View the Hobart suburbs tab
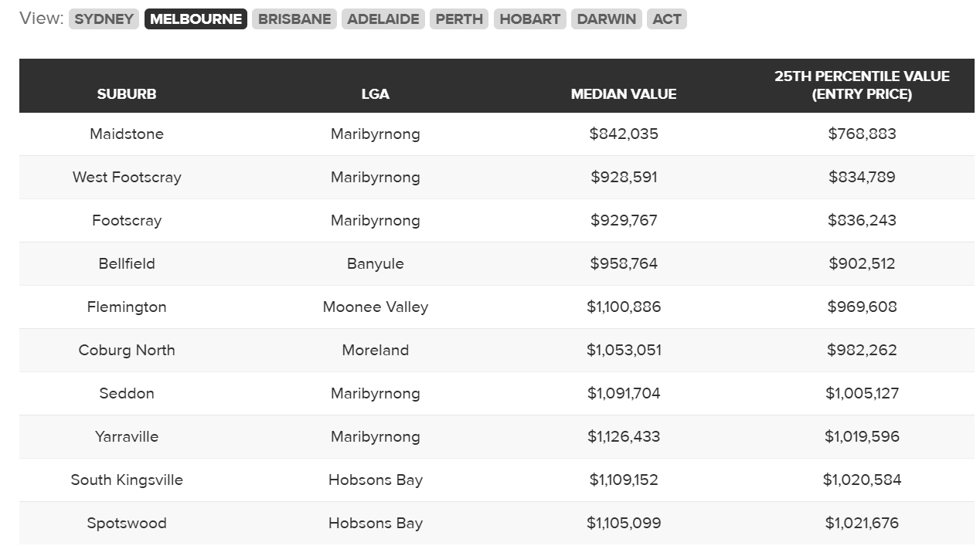This screenshot has width=980, height=556. coord(530,19)
